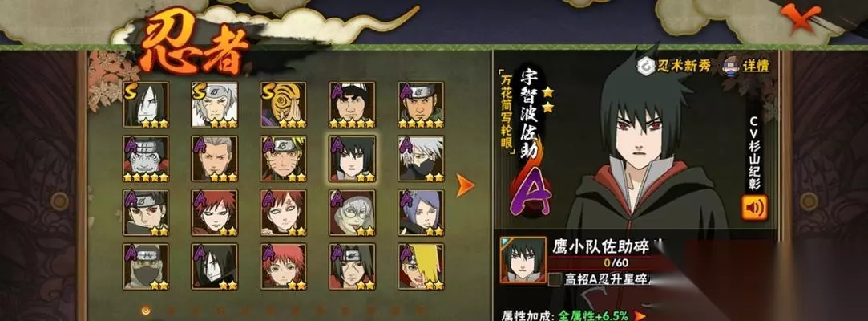Close the ninja panel with X
This screenshot has height=321, width=868.
point(801,17)
